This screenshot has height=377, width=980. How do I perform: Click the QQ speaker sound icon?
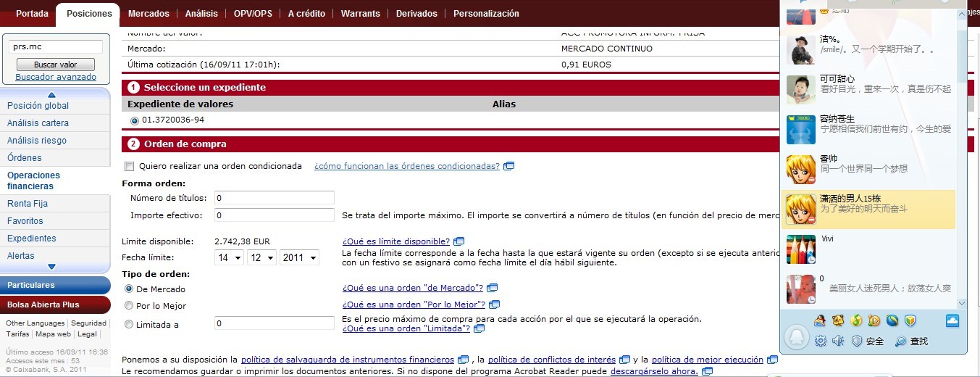coord(838,341)
